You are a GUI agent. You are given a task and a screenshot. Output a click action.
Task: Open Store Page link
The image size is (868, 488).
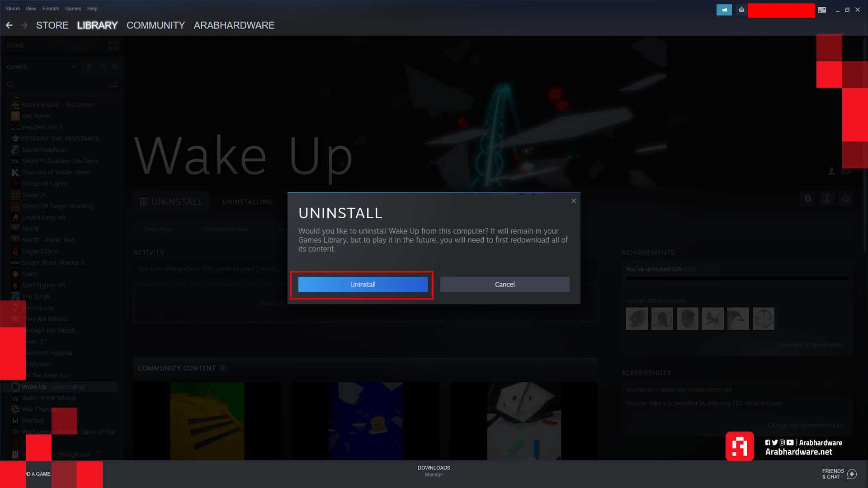tap(158, 229)
